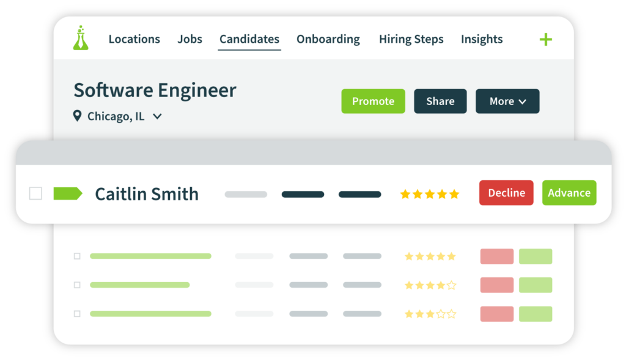Click the green tag icon beside Caitlin Smith
Screen dimensions: 626x364
tap(68, 194)
